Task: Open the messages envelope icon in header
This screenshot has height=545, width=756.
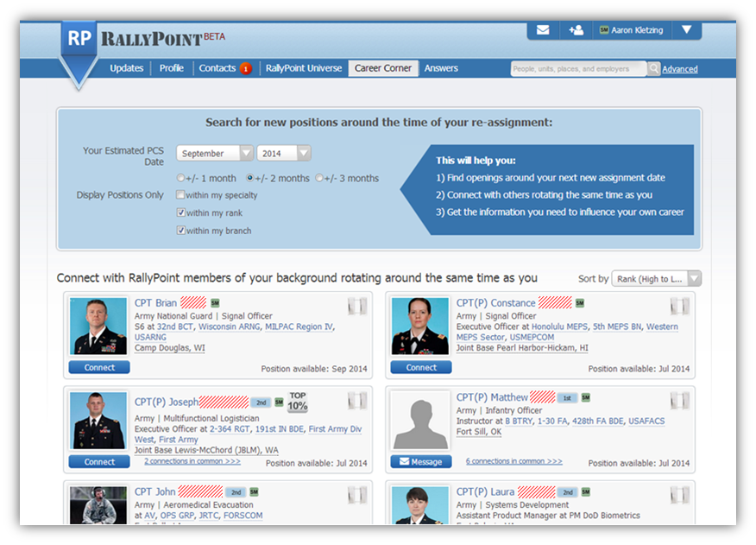Action: coord(543,30)
